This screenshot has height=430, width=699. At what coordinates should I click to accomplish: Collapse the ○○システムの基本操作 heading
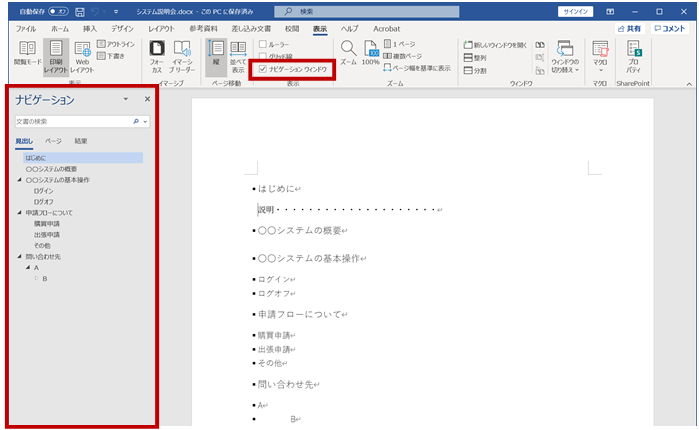click(x=20, y=180)
